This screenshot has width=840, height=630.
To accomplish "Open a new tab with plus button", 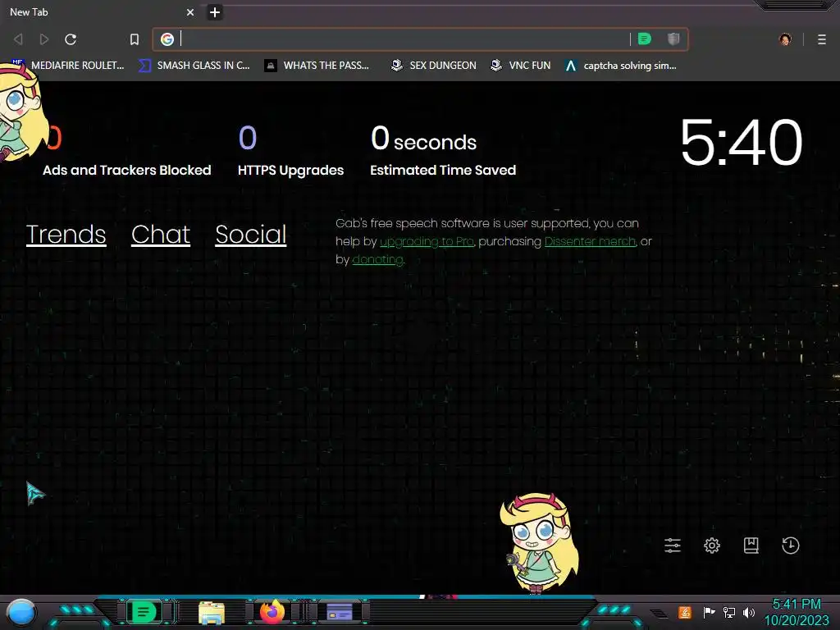I will point(215,12).
